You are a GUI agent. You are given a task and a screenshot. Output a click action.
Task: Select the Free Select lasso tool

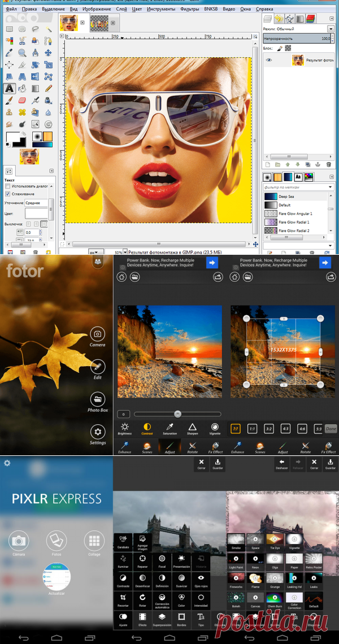[x=36, y=29]
